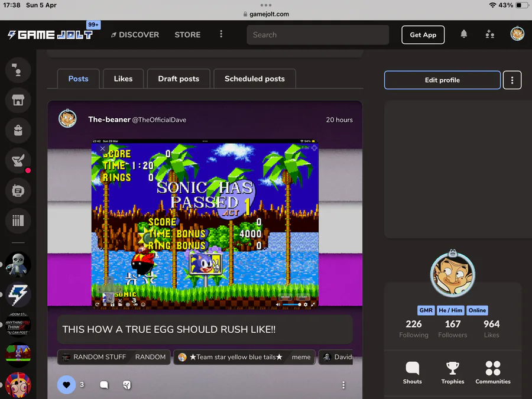Select the meme channel tag
Screen dimensions: 532x399
pyautogui.click(x=301, y=357)
